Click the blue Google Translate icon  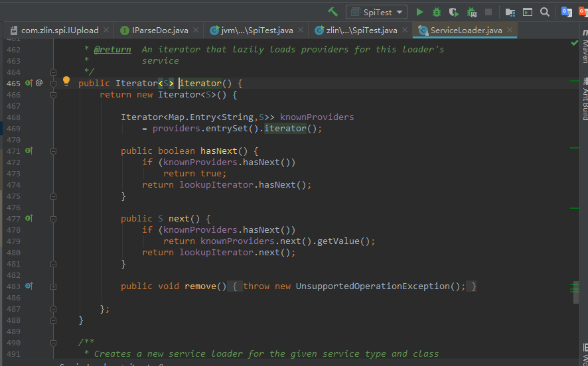566,12
